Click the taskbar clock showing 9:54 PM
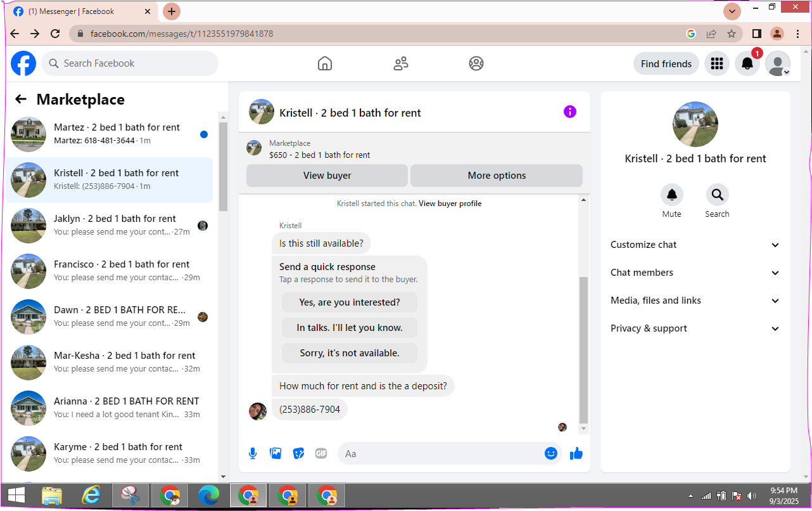The image size is (812, 511). point(784,495)
